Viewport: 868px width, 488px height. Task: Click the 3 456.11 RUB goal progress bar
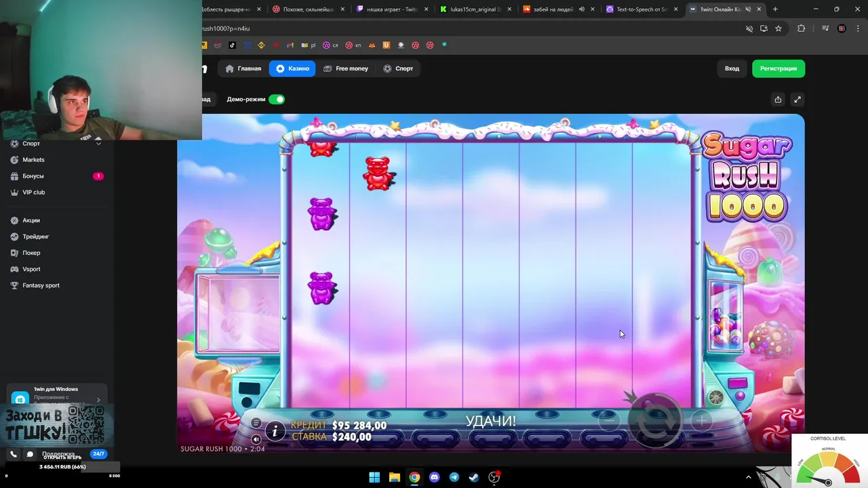pyautogui.click(x=62, y=467)
